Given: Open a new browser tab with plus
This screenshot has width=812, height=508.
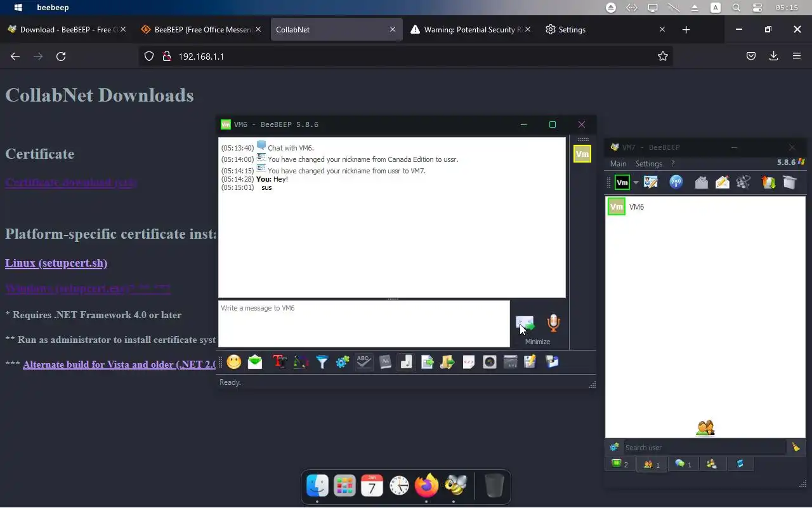Looking at the screenshot, I should click(686, 30).
